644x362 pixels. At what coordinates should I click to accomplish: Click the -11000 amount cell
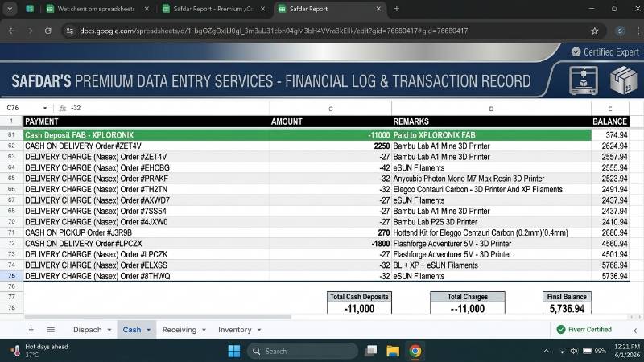331,135
